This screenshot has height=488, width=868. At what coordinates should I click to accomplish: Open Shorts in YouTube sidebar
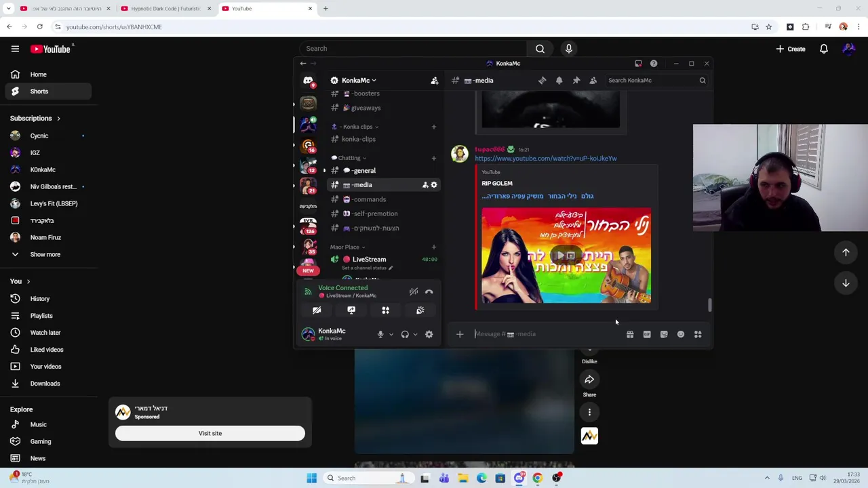click(x=47, y=91)
